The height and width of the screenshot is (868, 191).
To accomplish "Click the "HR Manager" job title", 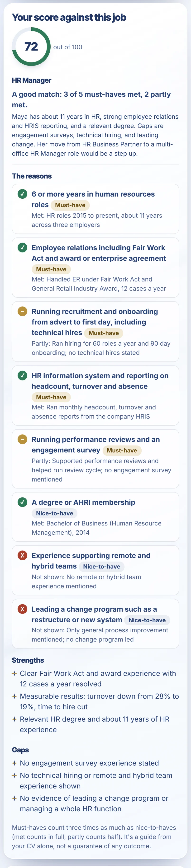I will coord(31,80).
